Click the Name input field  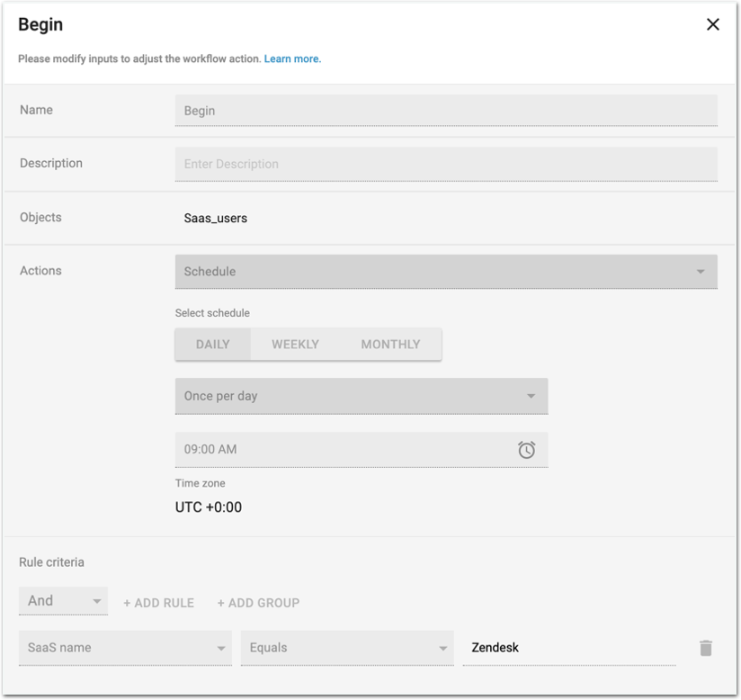point(445,111)
